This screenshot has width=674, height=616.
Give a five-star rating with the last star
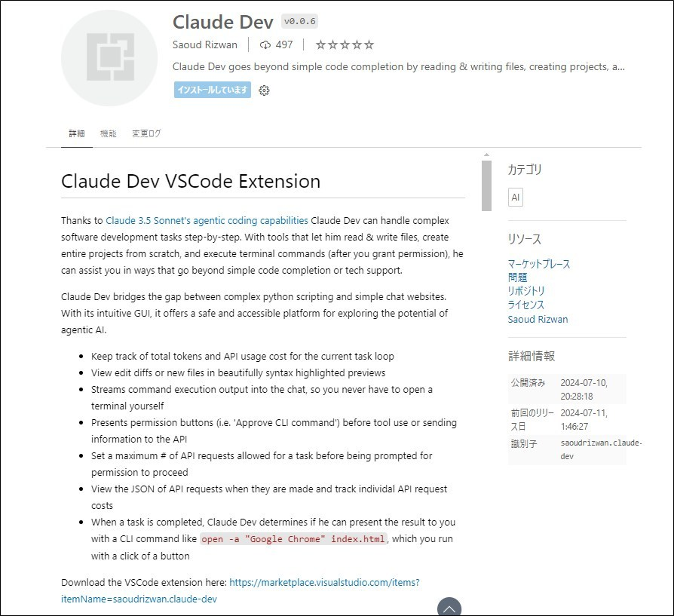point(369,44)
